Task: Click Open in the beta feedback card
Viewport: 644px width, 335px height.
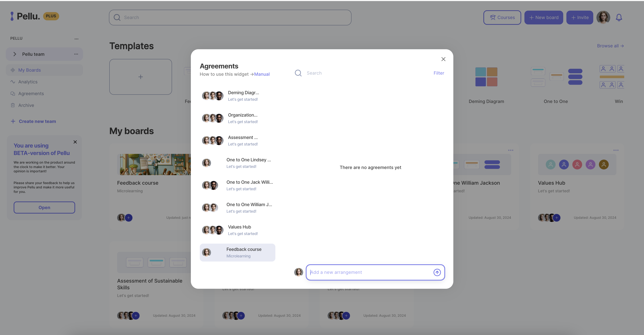Action: (44, 207)
